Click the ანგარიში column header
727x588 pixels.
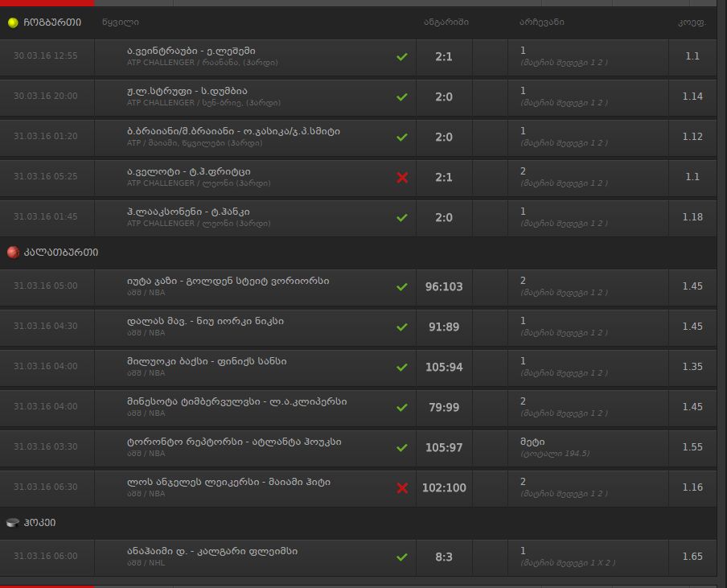pyautogui.click(x=446, y=23)
